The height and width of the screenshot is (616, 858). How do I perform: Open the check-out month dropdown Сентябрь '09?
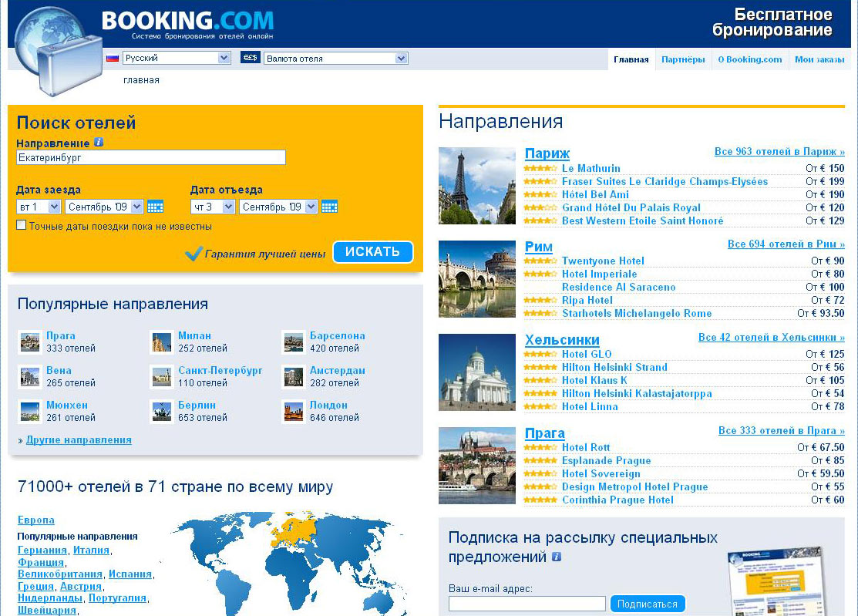278,207
